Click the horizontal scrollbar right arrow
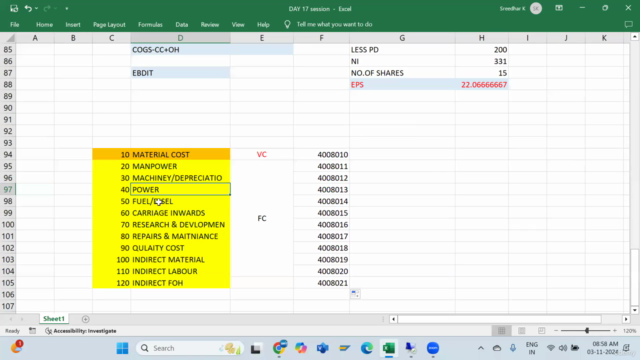The height and width of the screenshot is (360, 640). 626,319
